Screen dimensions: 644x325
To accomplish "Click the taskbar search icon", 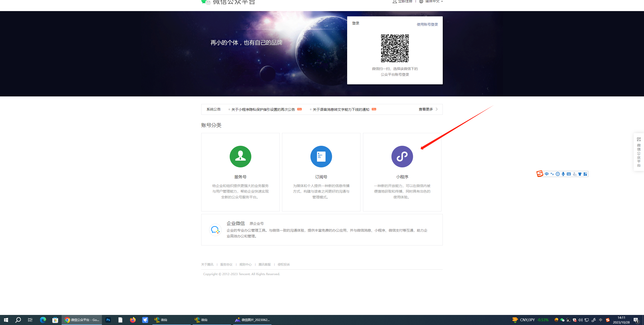I will click(18, 320).
